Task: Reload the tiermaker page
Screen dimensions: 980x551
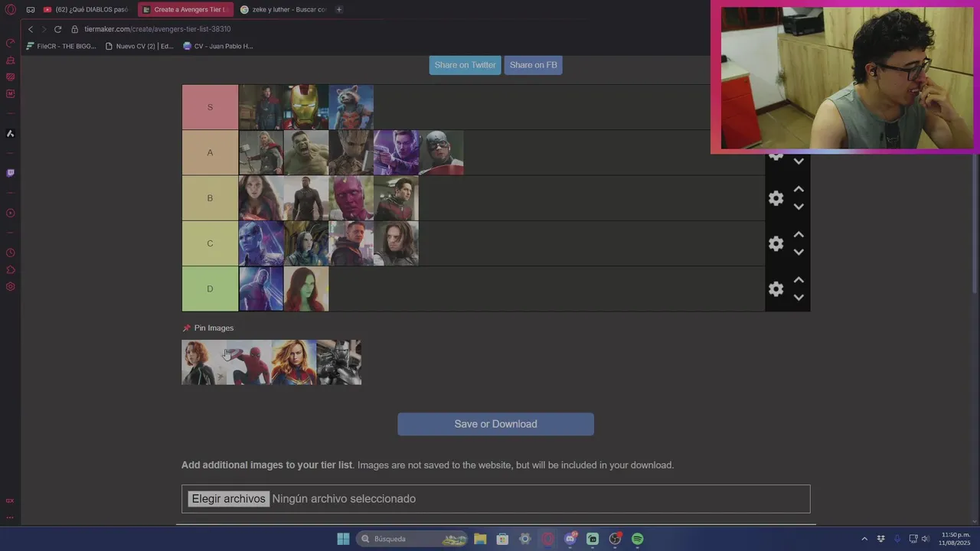Action: (x=57, y=29)
